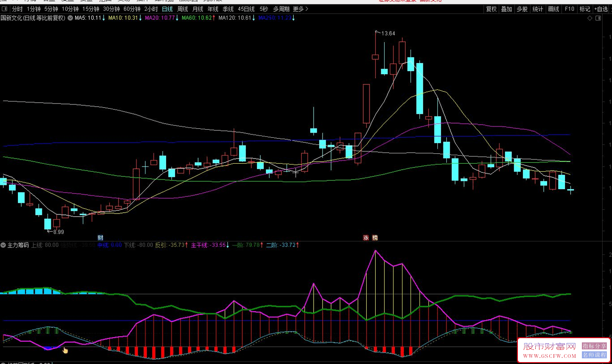Click the 叠加 overlay button
Image resolution: width=612 pixels, height=364 pixels.
click(x=507, y=9)
